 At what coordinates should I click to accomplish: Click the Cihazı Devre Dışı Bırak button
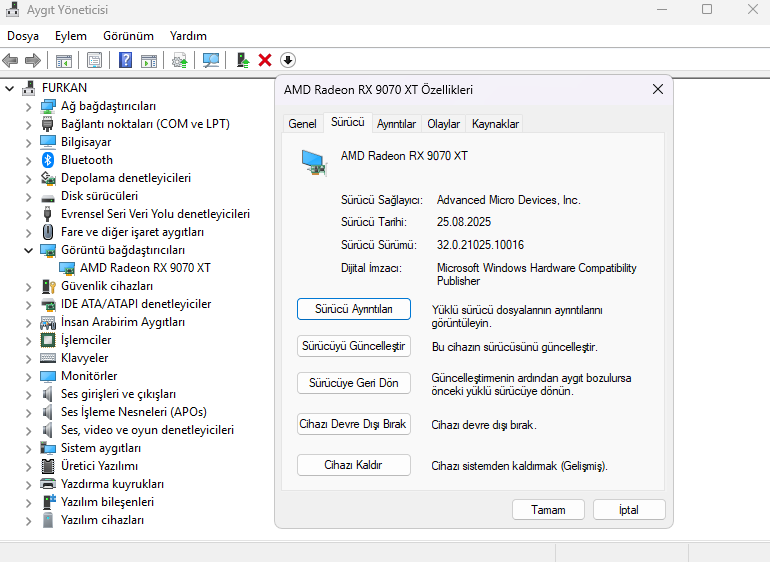point(354,424)
